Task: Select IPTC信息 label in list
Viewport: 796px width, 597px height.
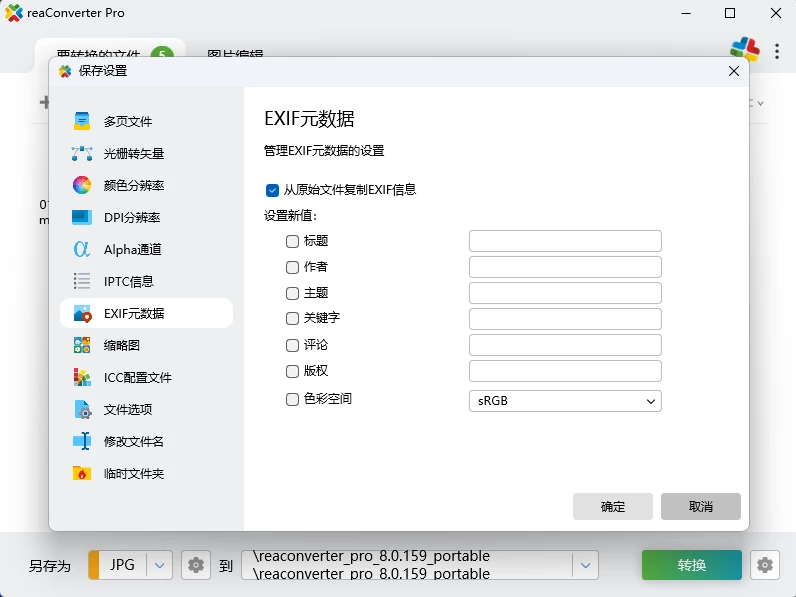Action: [x=128, y=281]
